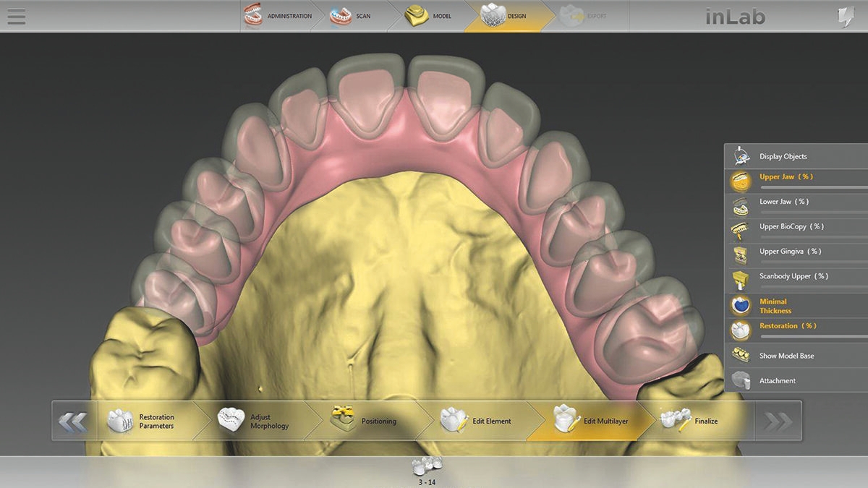868x488 pixels.
Task: Toggle Upper Jaw visibility
Action: 740,179
